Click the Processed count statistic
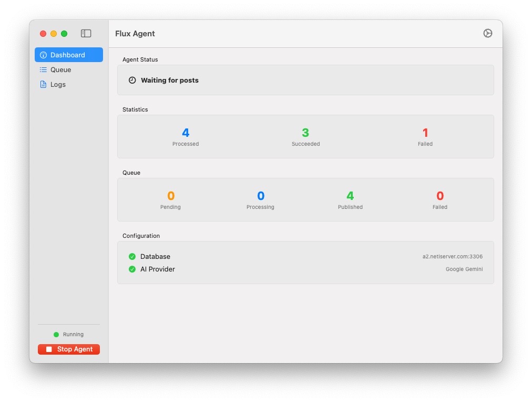532x402 pixels. point(186,133)
